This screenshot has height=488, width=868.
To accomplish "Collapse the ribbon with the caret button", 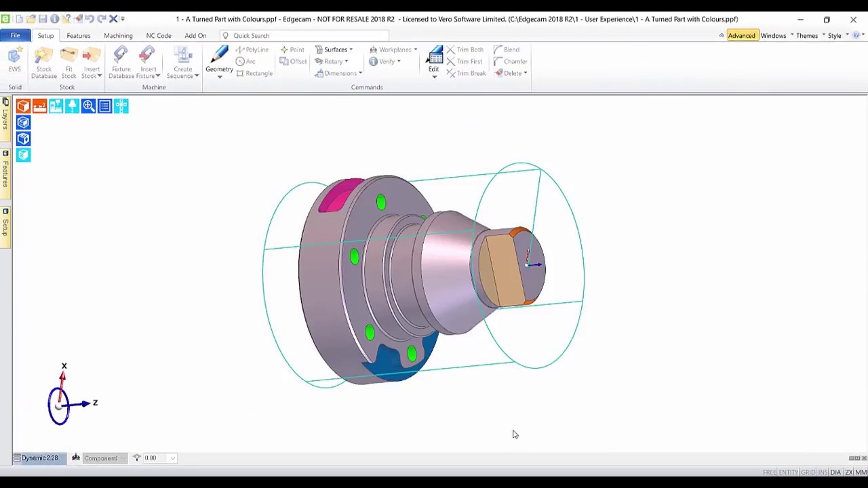I will point(722,35).
